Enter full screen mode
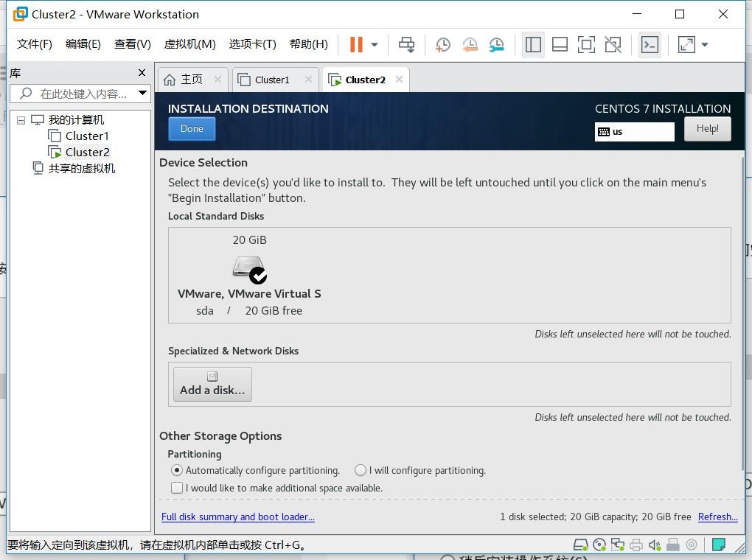 click(587, 45)
